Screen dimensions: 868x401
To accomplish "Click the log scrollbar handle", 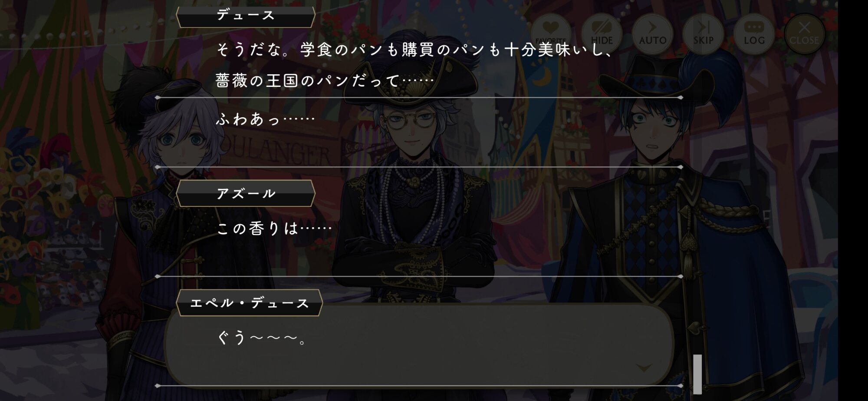I will pos(697,374).
